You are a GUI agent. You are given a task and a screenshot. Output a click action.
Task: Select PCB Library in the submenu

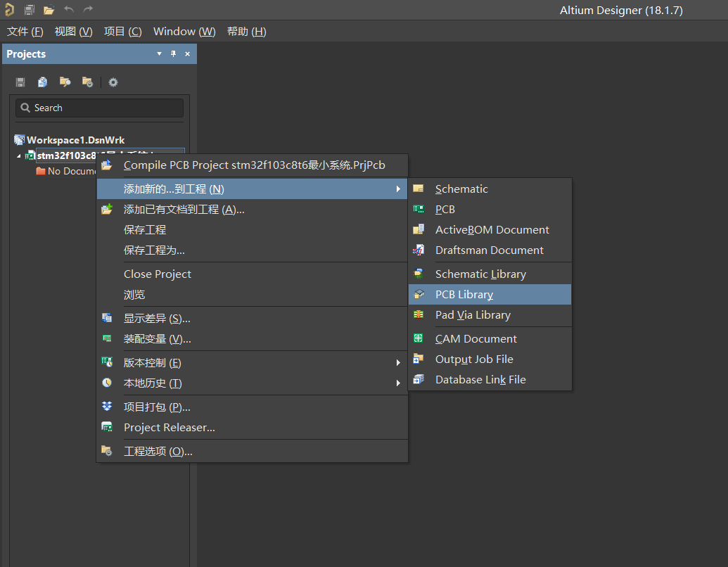point(490,295)
